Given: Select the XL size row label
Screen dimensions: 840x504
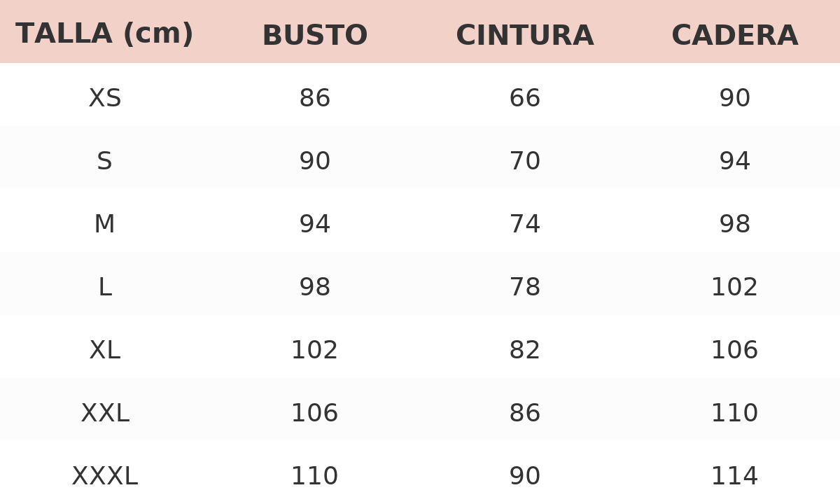Looking at the screenshot, I should coord(104,351).
